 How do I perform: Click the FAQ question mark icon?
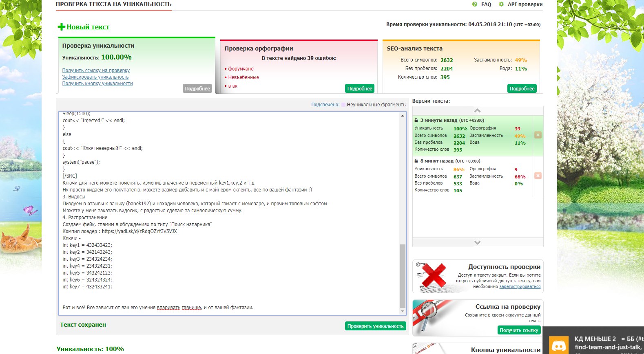pos(475,4)
